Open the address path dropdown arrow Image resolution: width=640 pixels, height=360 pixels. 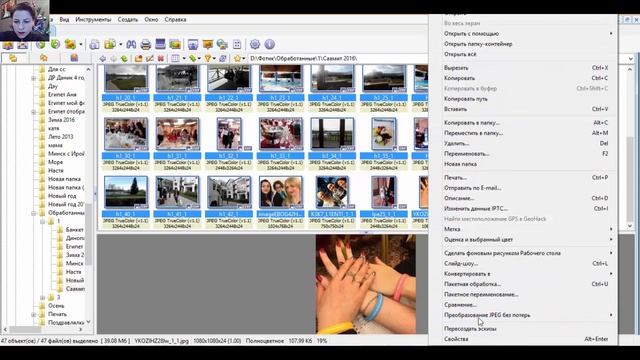pos(631,59)
